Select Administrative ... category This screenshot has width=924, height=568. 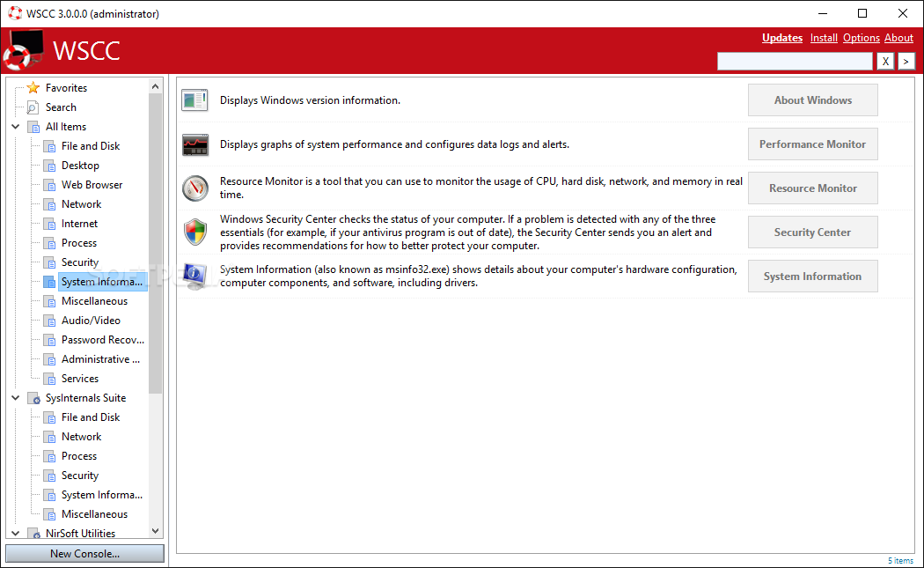[101, 360]
